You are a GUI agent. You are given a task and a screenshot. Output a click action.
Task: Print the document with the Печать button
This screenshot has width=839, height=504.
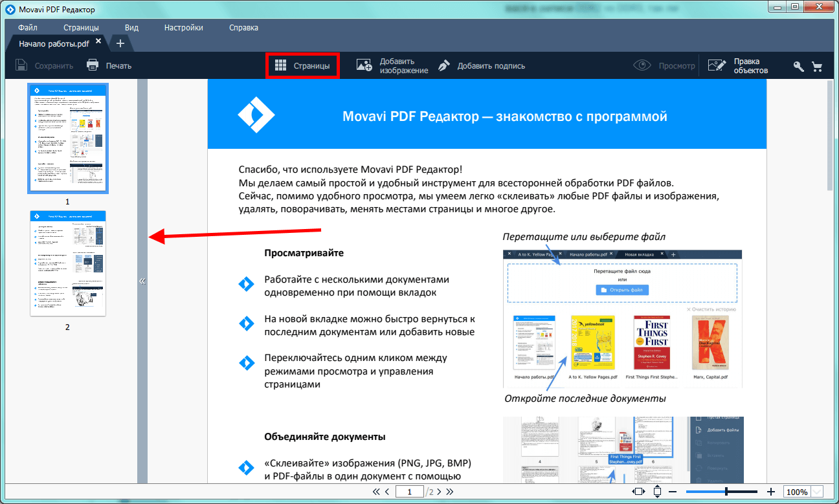[x=109, y=65]
